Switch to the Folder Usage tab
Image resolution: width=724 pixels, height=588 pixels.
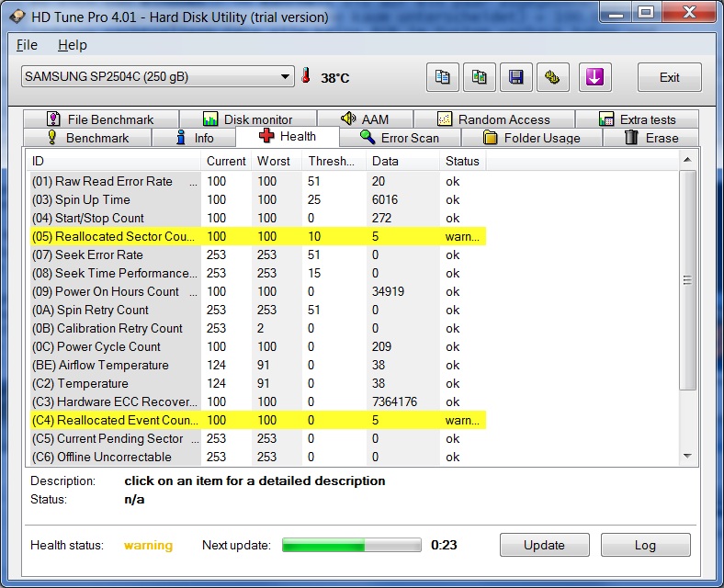(532, 138)
